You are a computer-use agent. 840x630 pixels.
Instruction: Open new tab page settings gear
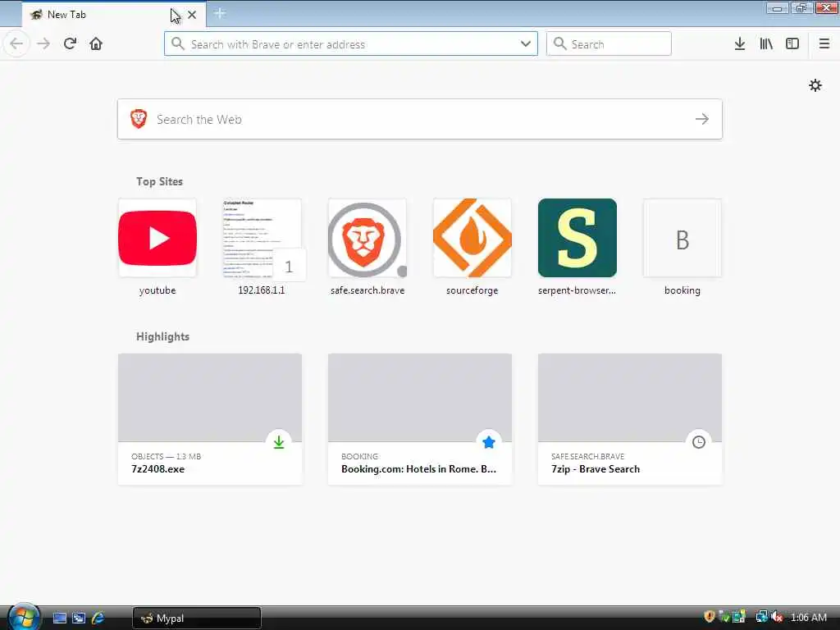815,85
